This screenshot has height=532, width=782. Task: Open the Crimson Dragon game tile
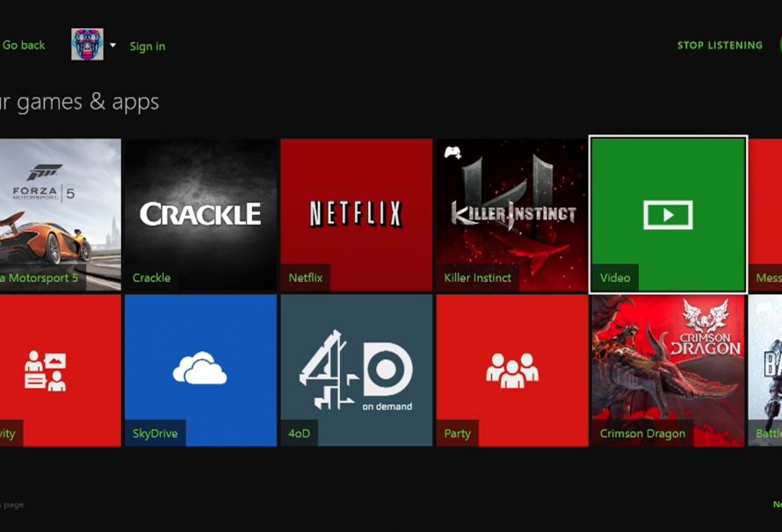668,370
